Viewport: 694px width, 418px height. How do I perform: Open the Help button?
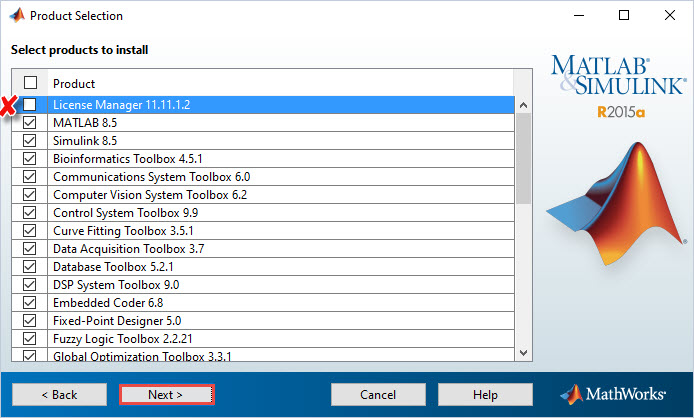485,394
